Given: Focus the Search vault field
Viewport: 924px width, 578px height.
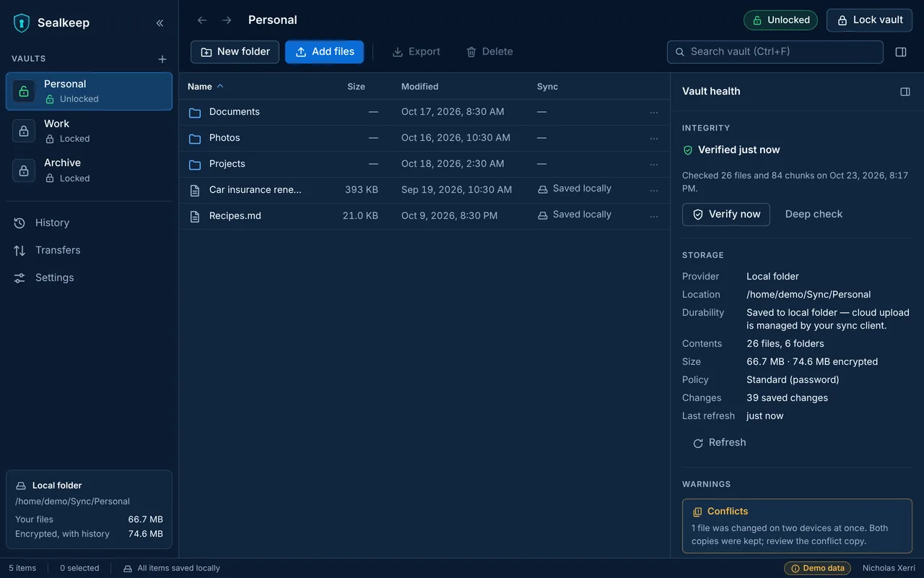Looking at the screenshot, I should coord(775,52).
